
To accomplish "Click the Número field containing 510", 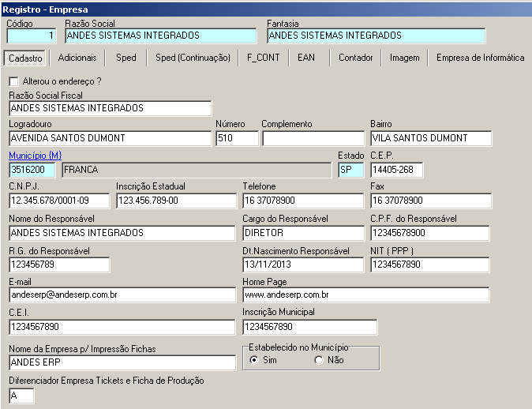I will click(237, 138).
